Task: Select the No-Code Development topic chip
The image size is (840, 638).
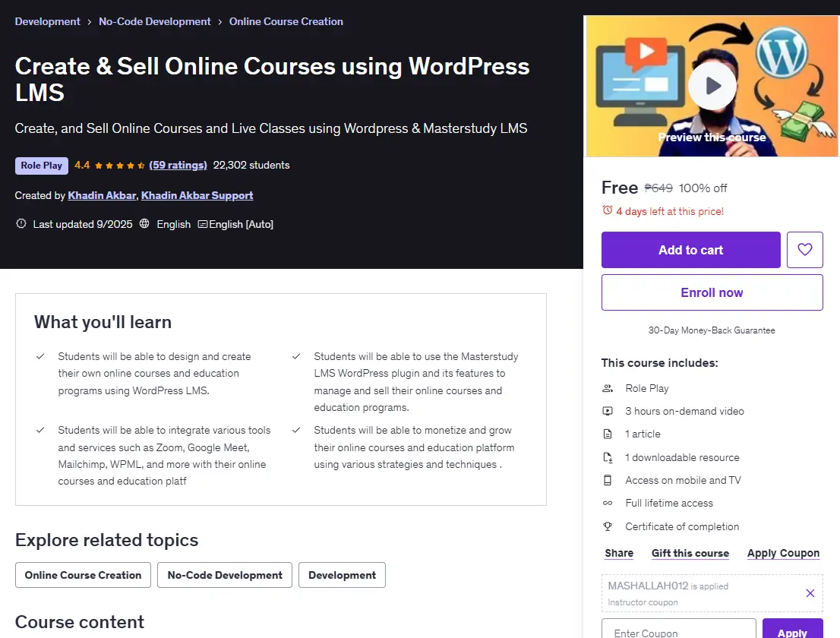Action: [x=225, y=575]
